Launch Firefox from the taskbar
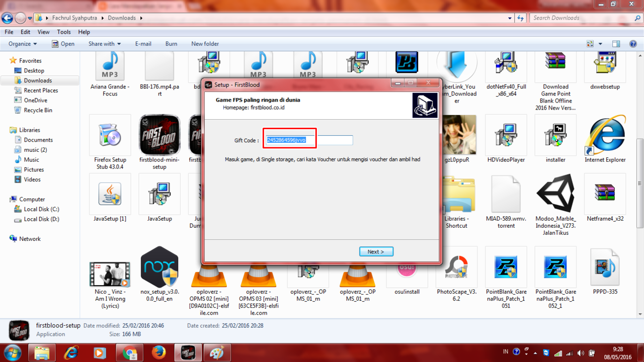 coord(158,352)
